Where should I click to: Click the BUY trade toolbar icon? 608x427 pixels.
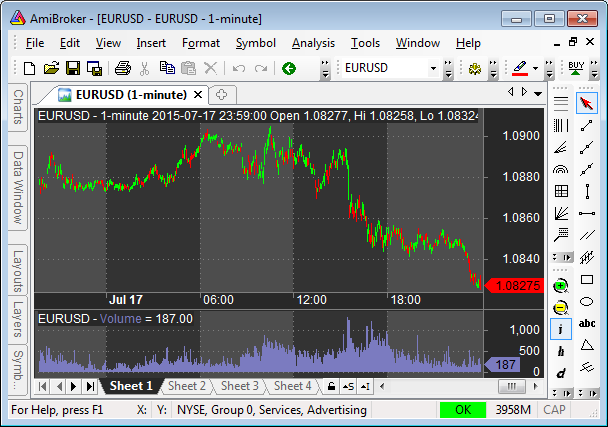click(x=576, y=68)
